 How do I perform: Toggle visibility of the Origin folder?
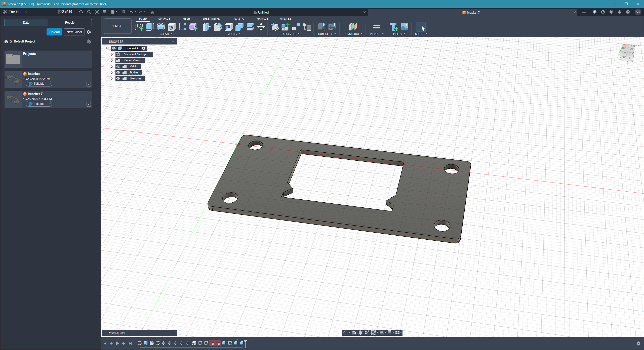coord(118,66)
